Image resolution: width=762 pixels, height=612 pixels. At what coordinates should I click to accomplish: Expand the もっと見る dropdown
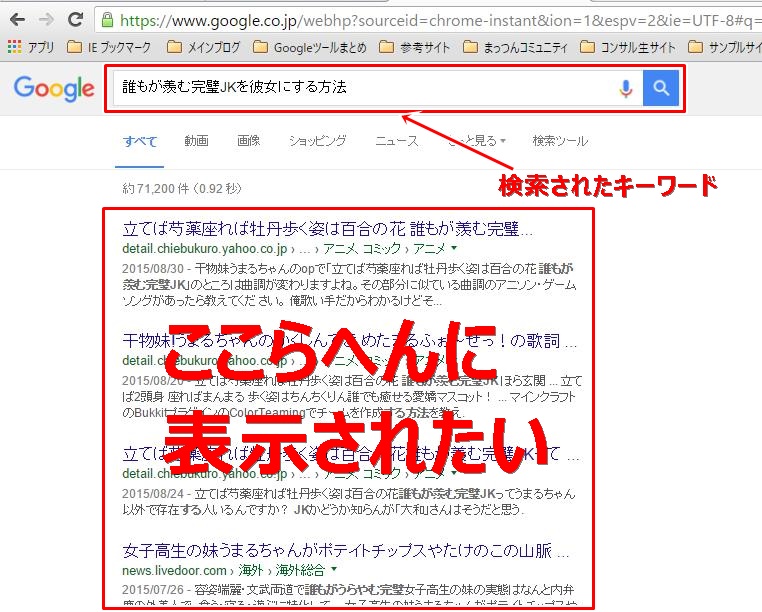coord(477,141)
